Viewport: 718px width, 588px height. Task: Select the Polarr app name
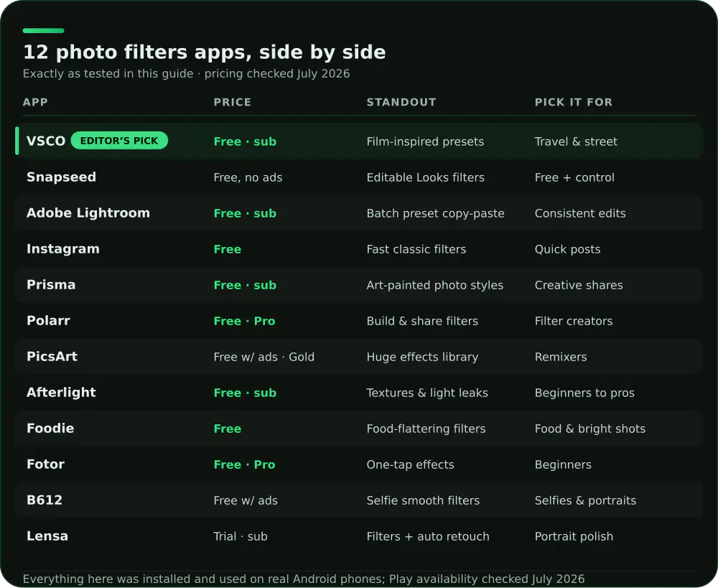pyautogui.click(x=48, y=320)
